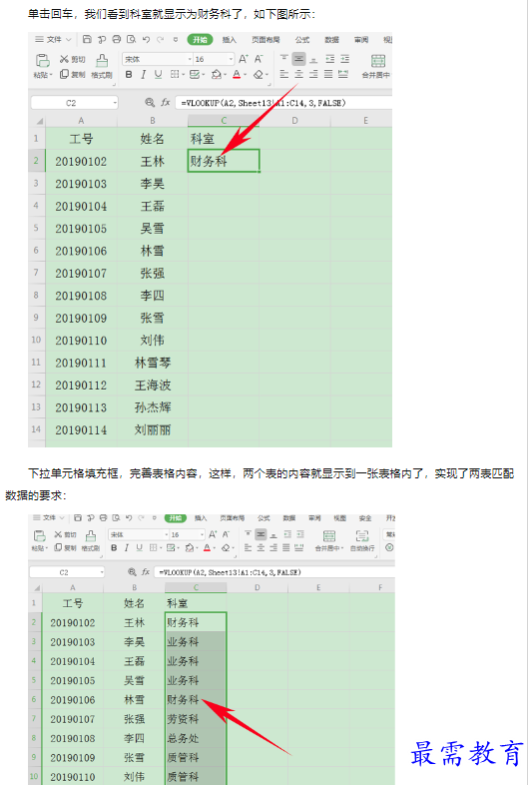The height and width of the screenshot is (785, 532).
Task: Open the 文件 menu in the upper spreadsheet
Action: [x=53, y=39]
